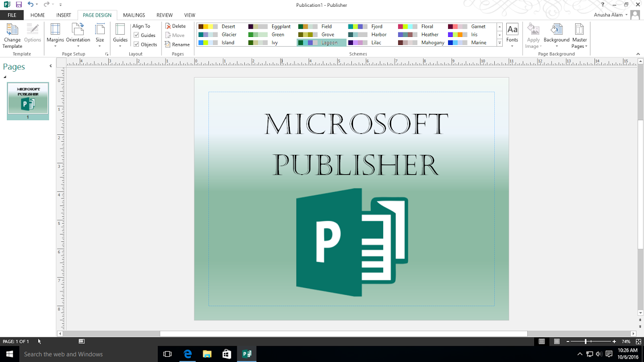Click the Change Template icon
Image resolution: width=644 pixels, height=362 pixels.
(13, 36)
